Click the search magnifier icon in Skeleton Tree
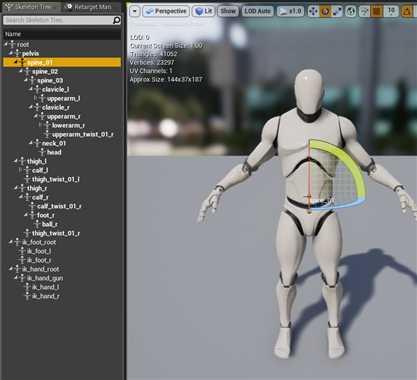Screen dimensions: 417x380 click(x=116, y=20)
